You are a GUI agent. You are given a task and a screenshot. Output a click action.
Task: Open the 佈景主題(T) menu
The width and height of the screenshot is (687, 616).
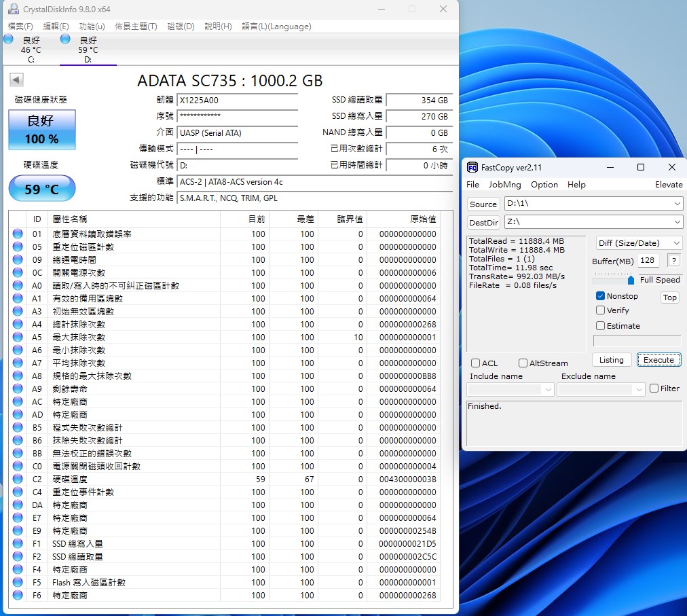[136, 26]
